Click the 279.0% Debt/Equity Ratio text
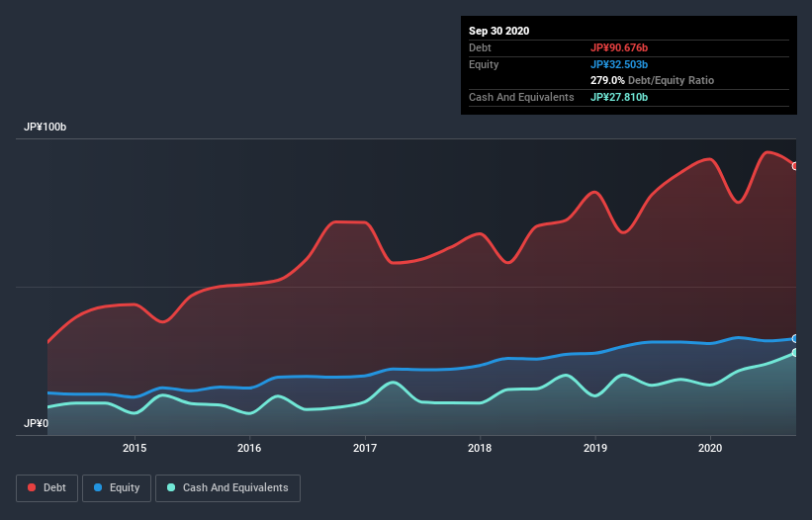The image size is (812, 520). pos(652,80)
